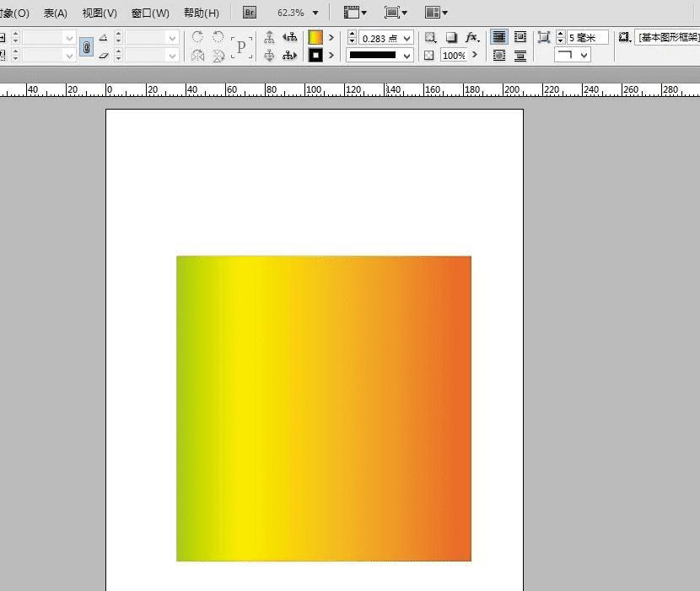Enable the no text wrap option
Image resolution: width=700 pixels, height=591 pixels.
coord(499,38)
